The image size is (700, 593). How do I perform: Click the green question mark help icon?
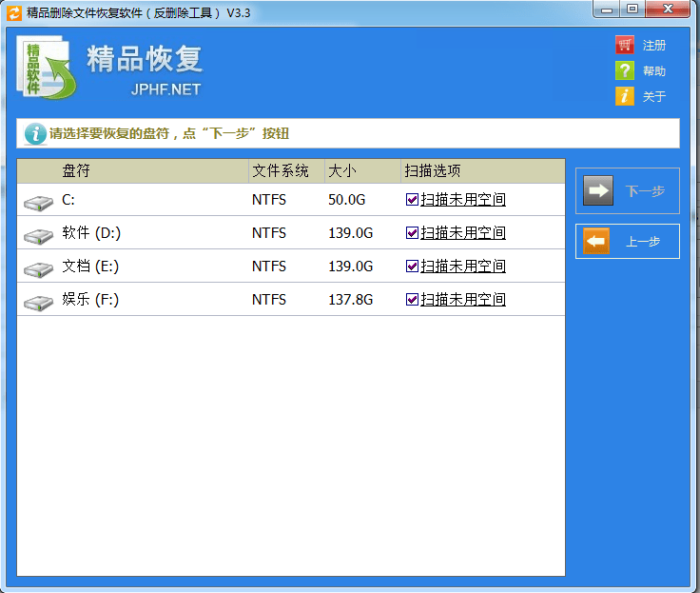(624, 70)
